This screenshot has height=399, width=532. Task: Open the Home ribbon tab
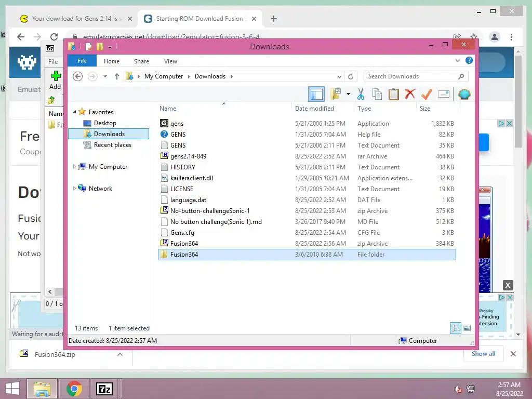pos(112,61)
